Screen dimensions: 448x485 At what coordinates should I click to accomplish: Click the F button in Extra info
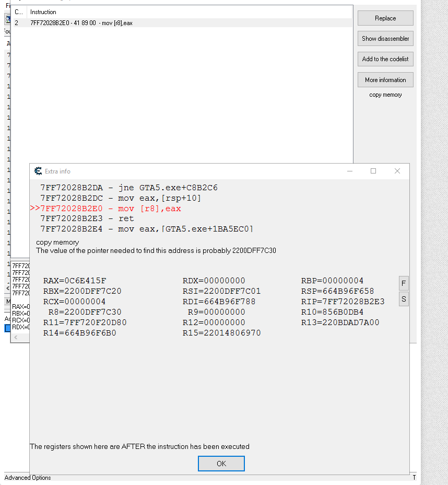pos(404,283)
